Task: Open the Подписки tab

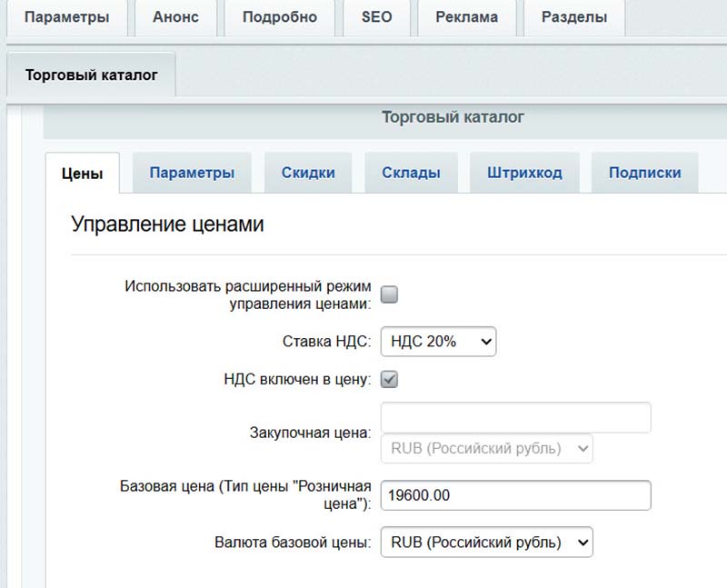Action: [x=644, y=172]
